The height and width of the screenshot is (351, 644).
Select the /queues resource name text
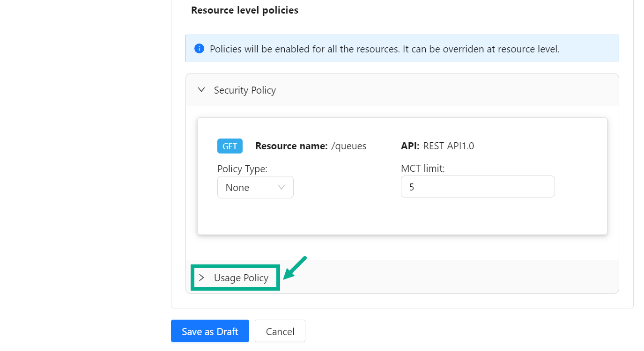pos(348,146)
